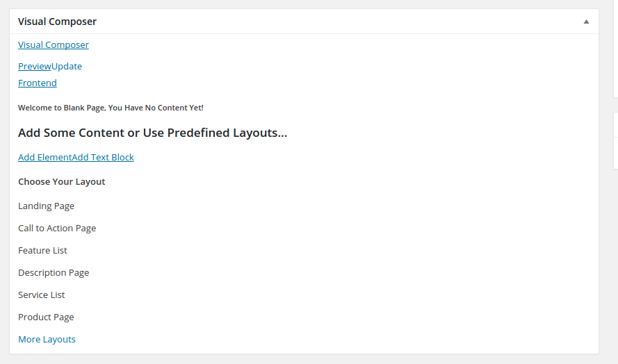Select the Call to Action Page layout

(57, 229)
